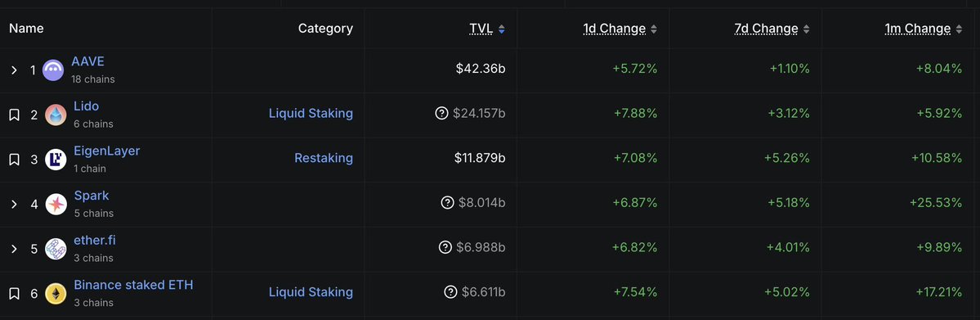Open the Lido protocol link
Viewport: 980px width, 320px height.
[87, 106]
